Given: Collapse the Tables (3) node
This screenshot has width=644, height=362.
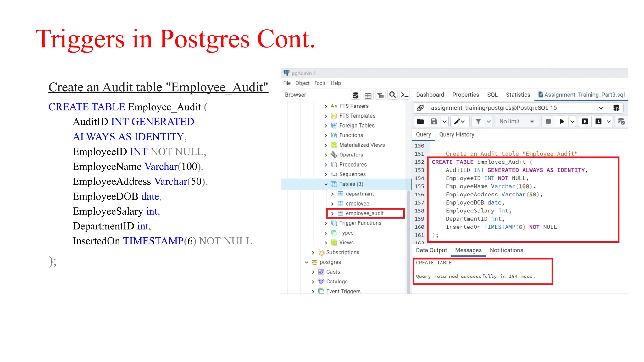Looking at the screenshot, I should coord(326,184).
